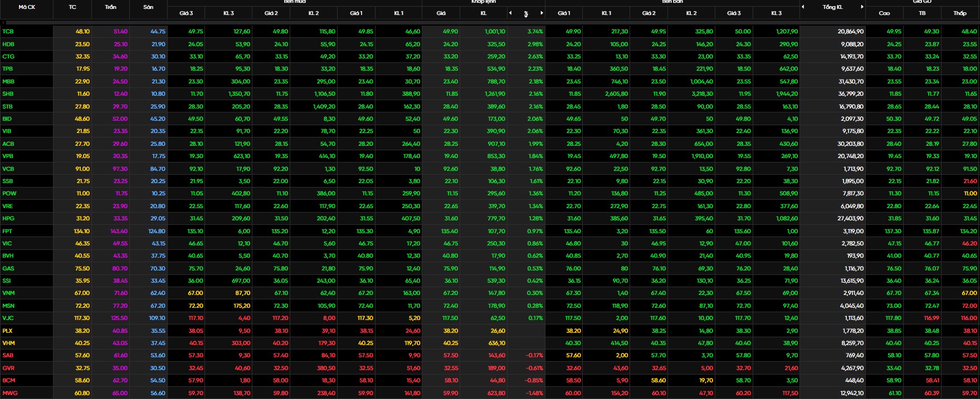Click MBB total volume 31,430,70
This screenshot has width=980, height=399.
click(851, 81)
